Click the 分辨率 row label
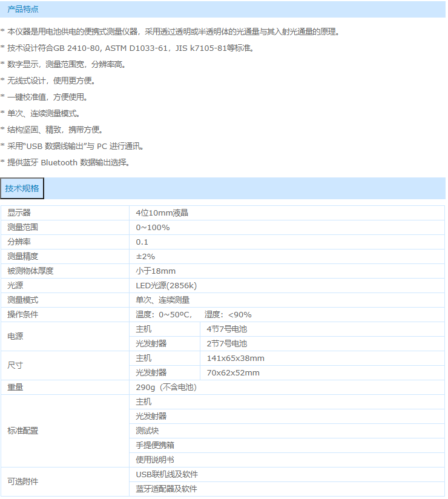448x499 pixels. [x=19, y=242]
